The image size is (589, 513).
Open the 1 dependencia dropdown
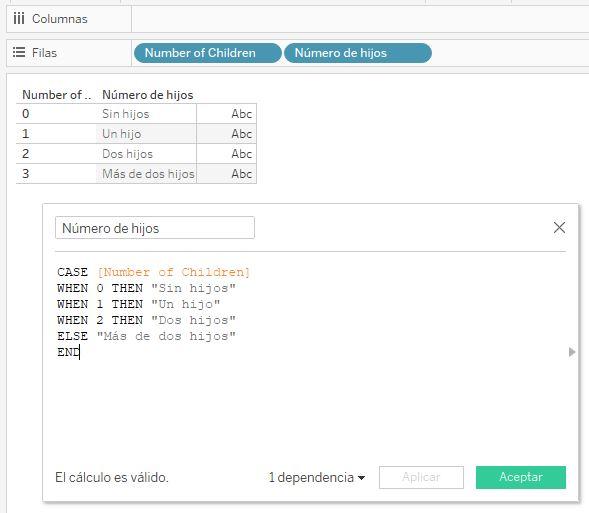pyautogui.click(x=316, y=477)
